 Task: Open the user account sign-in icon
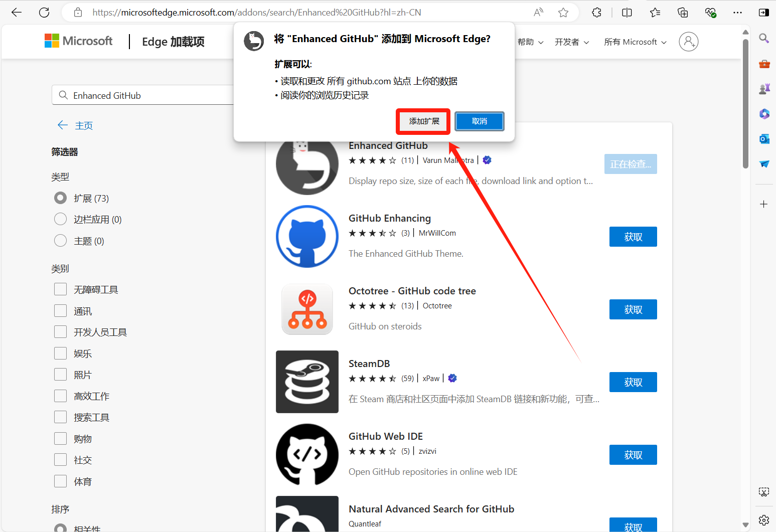click(x=688, y=42)
